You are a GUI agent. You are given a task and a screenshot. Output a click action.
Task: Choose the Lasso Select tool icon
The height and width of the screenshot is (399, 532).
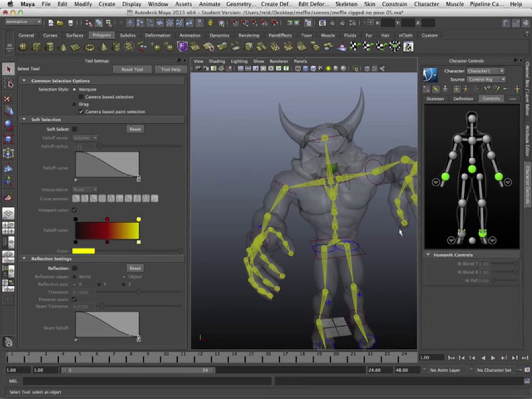pos(8,83)
